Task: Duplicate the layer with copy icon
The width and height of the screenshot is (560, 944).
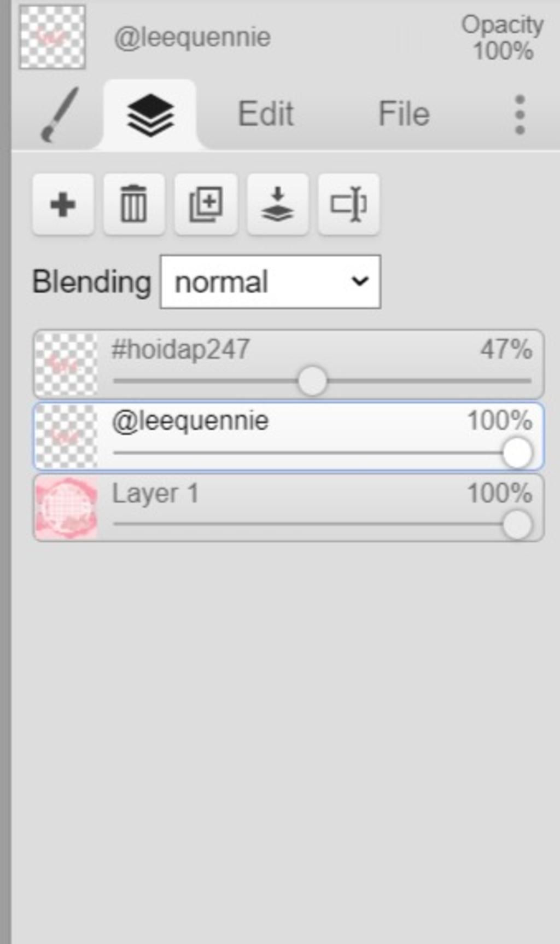Action: 206,205
